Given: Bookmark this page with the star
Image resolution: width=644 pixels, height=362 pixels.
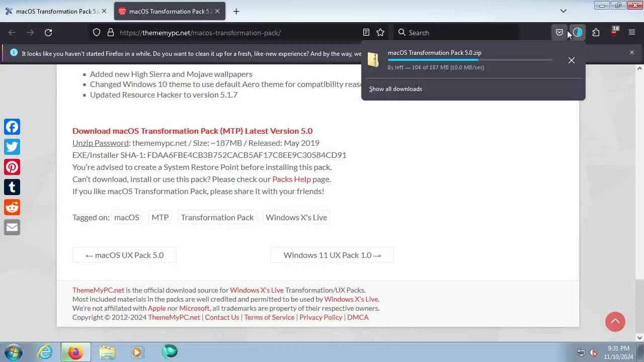Looking at the screenshot, I should tap(380, 32).
